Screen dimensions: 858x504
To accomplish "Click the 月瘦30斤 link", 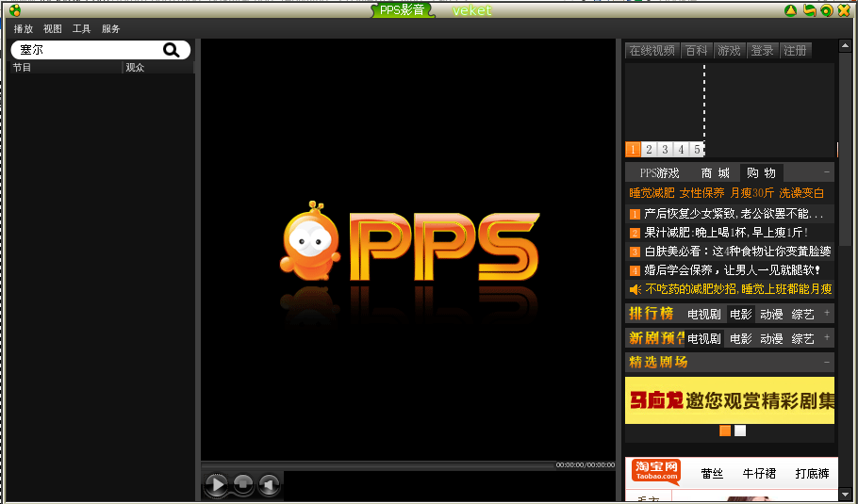I will [752, 193].
